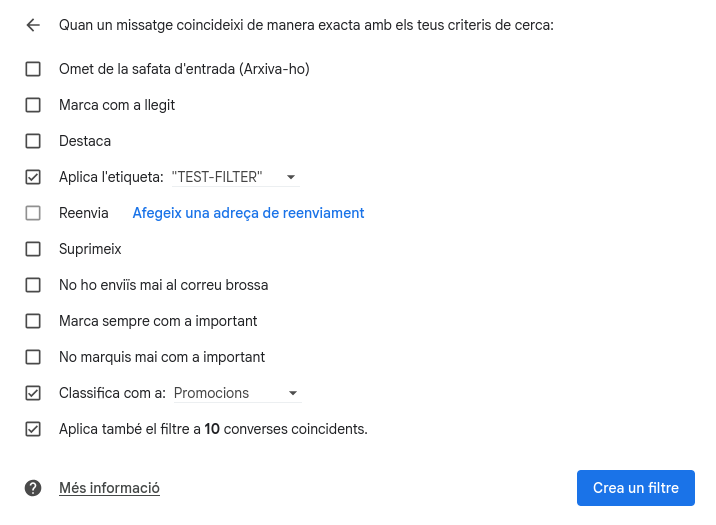The width and height of the screenshot is (716, 525).
Task: Uncheck 'Aplica l'etiqueta' checkbox
Action: tap(33, 177)
